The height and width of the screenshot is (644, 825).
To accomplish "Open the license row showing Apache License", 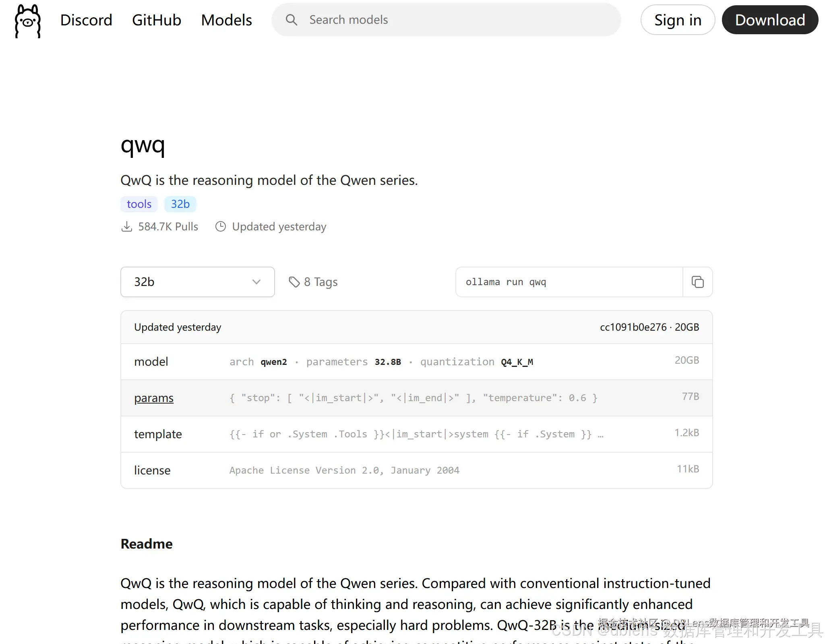I will pyautogui.click(x=152, y=470).
